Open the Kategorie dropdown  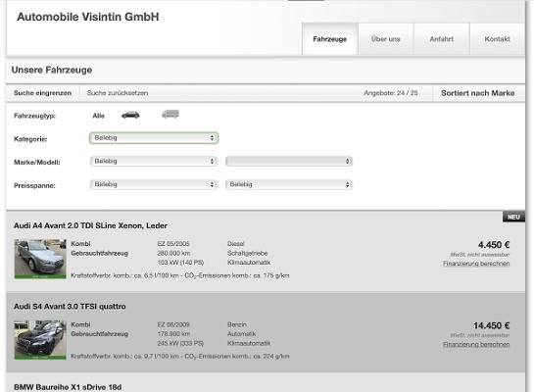tap(154, 138)
